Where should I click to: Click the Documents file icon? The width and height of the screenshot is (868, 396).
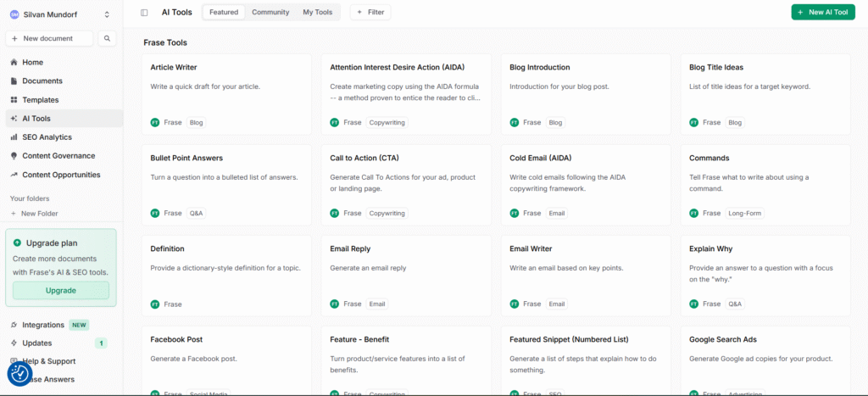click(14, 81)
